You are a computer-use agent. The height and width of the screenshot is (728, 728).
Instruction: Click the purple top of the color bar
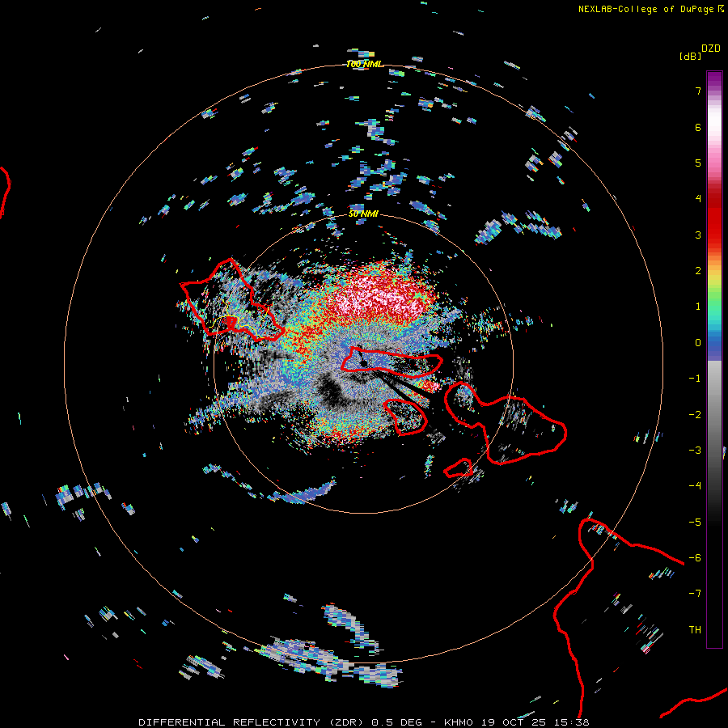[714, 79]
